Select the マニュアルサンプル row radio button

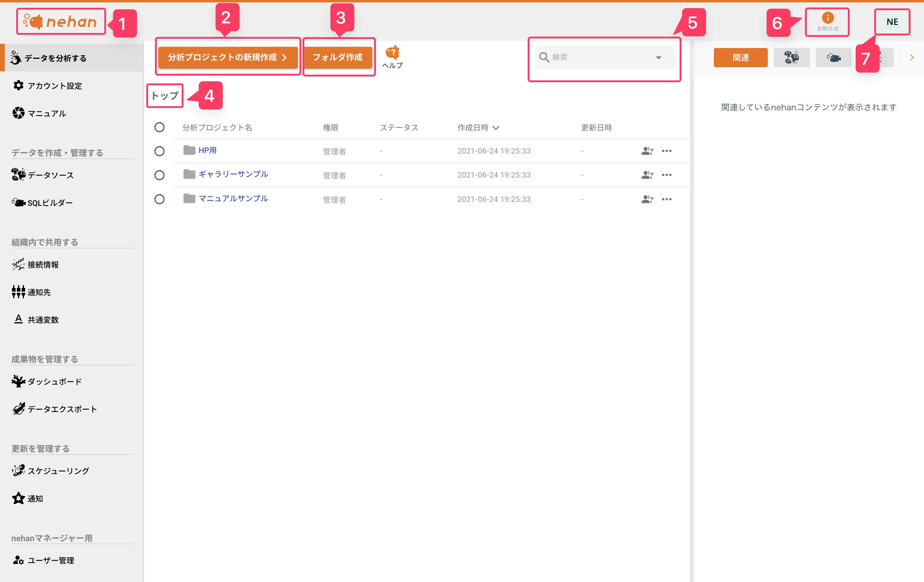[x=159, y=199]
